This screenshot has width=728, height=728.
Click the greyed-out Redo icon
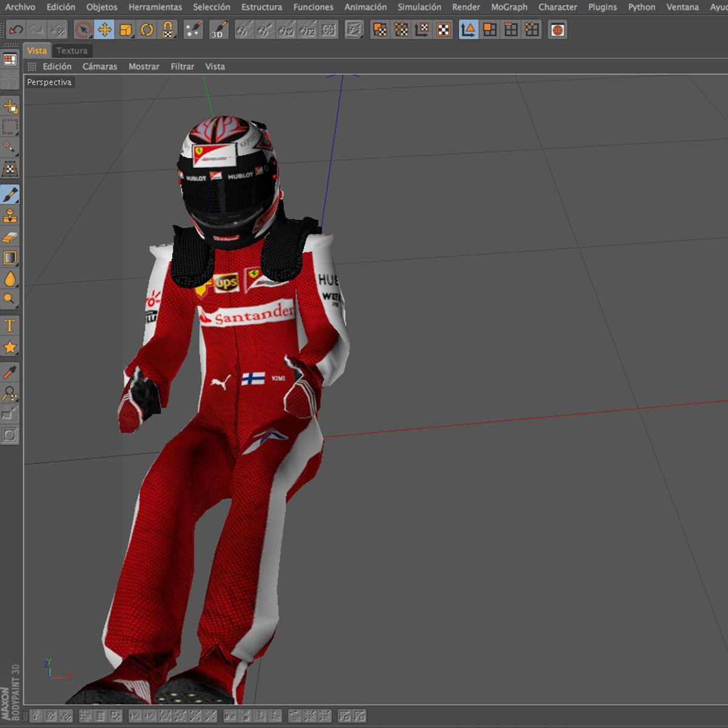(37, 30)
